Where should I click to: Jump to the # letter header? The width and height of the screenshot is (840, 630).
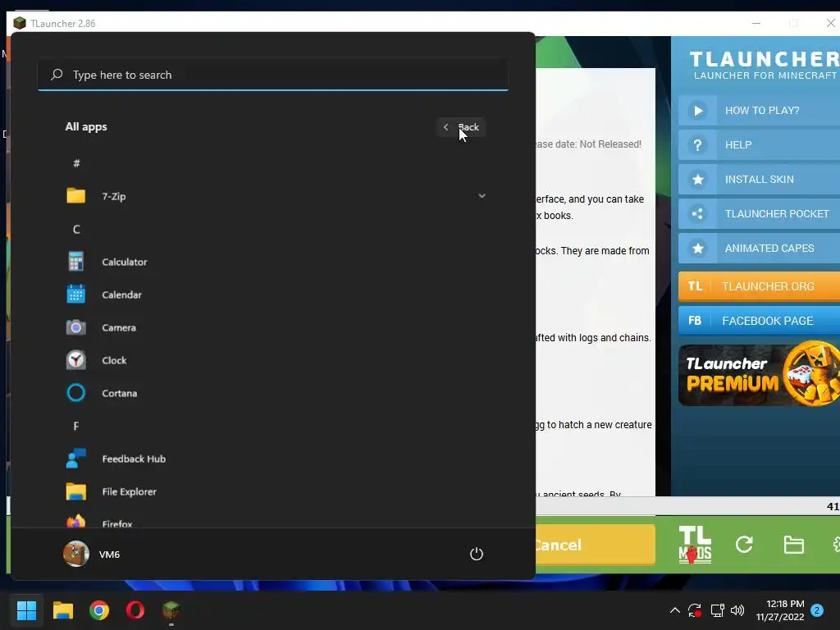pos(76,163)
